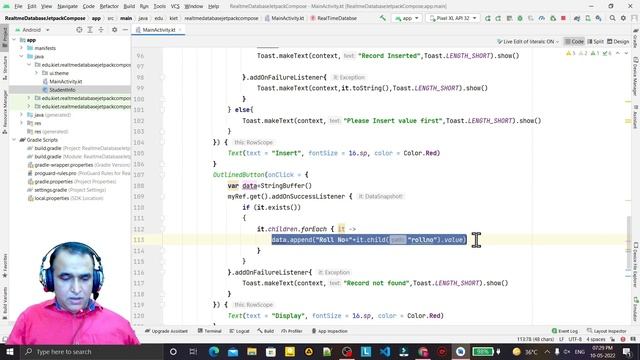Open App Inspection tool window
640x360 pixels.
329,331
